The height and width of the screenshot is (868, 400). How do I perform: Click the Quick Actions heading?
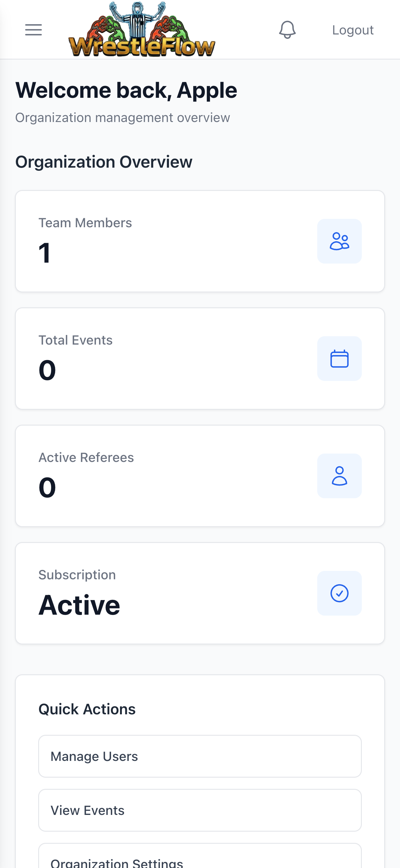click(x=87, y=709)
